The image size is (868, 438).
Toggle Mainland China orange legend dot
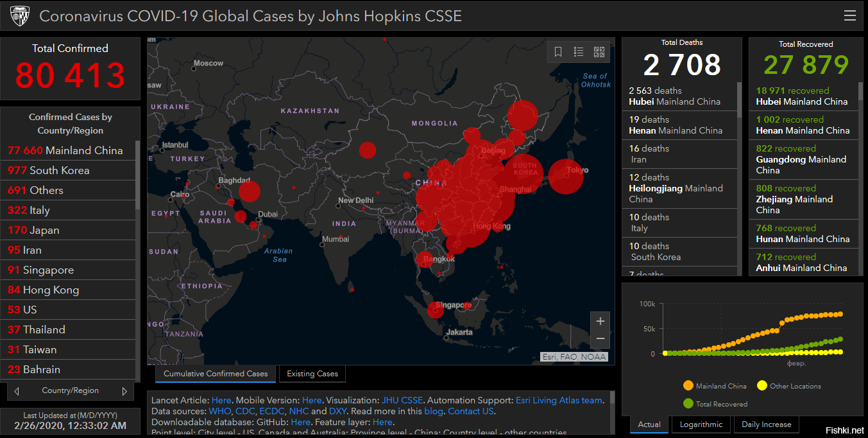(688, 386)
